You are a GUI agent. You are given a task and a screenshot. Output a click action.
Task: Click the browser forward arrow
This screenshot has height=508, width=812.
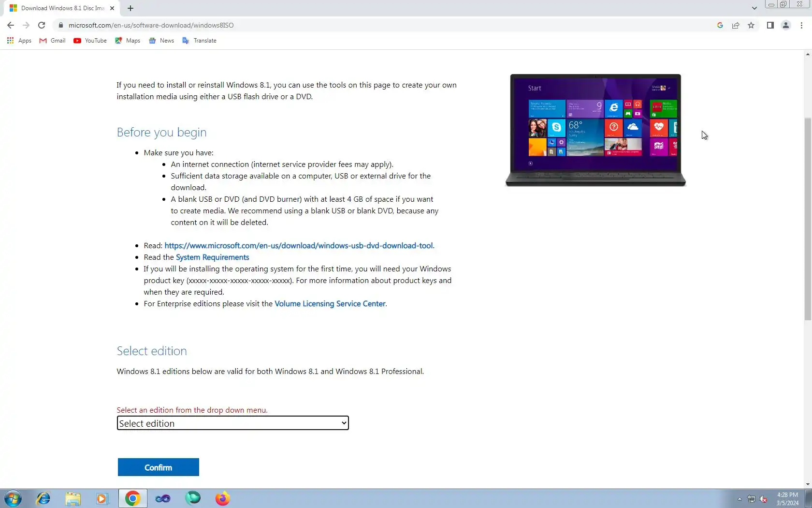click(x=26, y=25)
